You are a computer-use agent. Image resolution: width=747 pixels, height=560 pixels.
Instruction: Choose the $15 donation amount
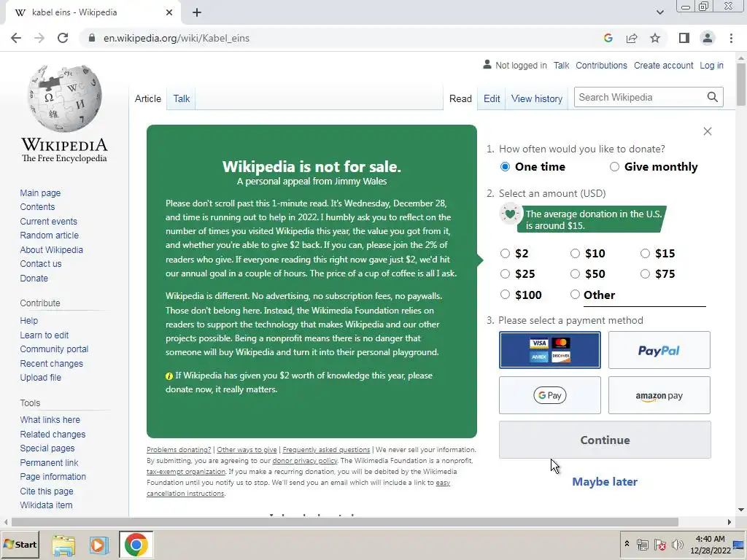(645, 253)
